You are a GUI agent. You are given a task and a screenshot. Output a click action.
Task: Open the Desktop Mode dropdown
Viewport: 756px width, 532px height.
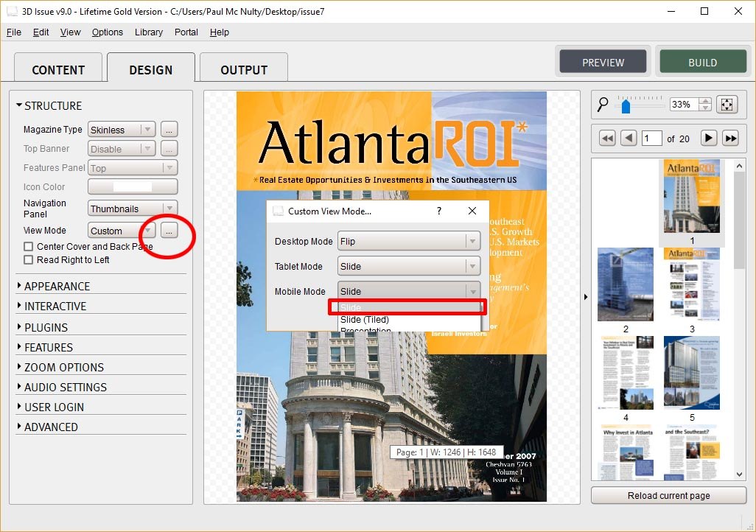408,241
